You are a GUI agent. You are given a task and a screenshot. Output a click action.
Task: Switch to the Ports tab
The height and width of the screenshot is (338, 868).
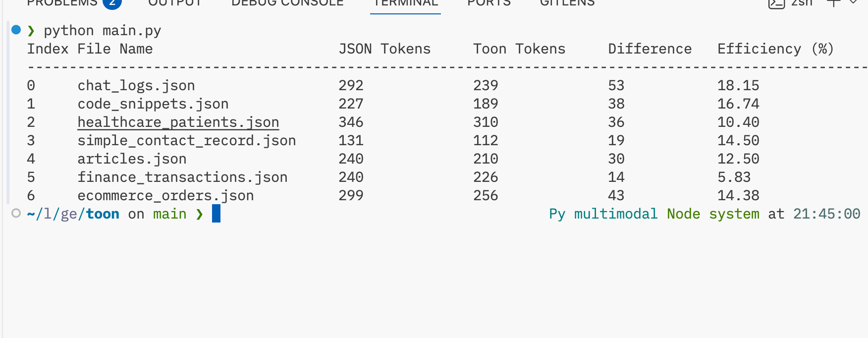(x=489, y=2)
